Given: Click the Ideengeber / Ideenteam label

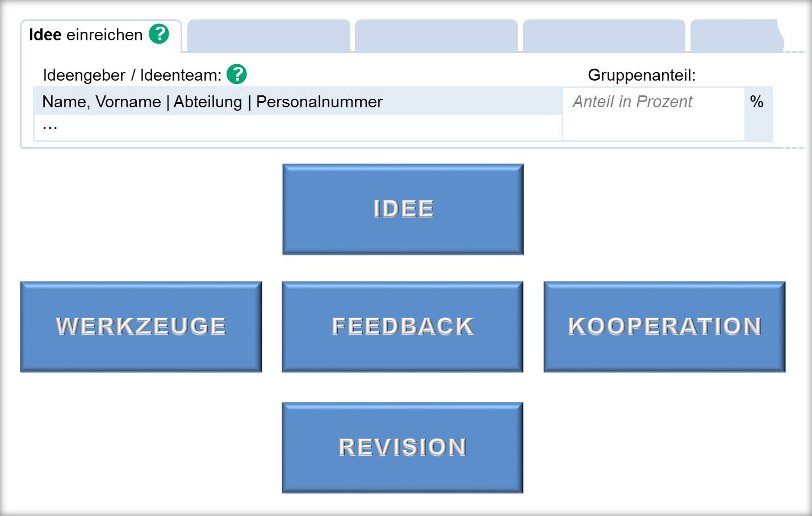Looking at the screenshot, I should (132, 75).
